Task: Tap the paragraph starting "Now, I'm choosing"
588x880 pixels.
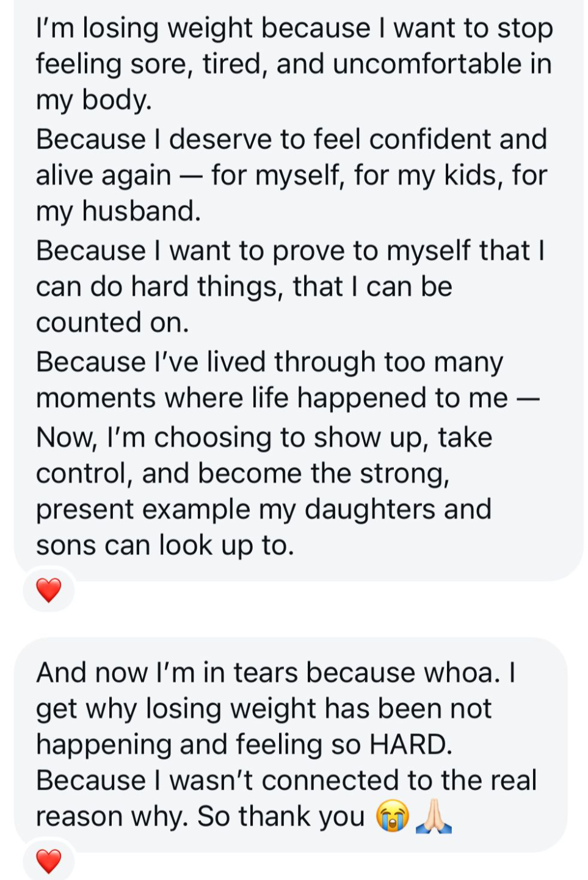Action: click(264, 491)
